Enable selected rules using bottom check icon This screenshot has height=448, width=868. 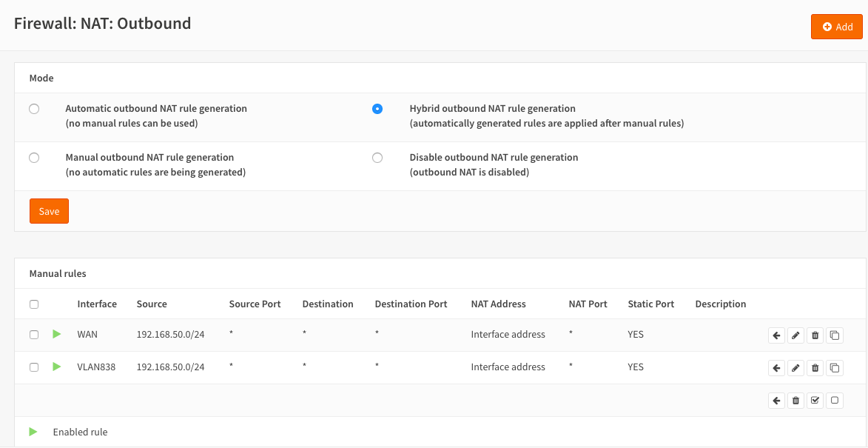[815, 401]
